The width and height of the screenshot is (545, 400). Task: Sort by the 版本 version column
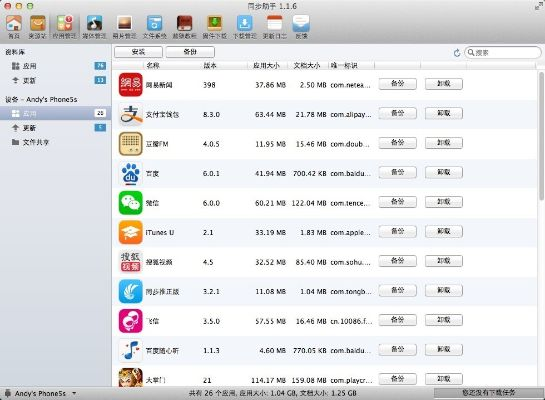pyautogui.click(x=224, y=65)
